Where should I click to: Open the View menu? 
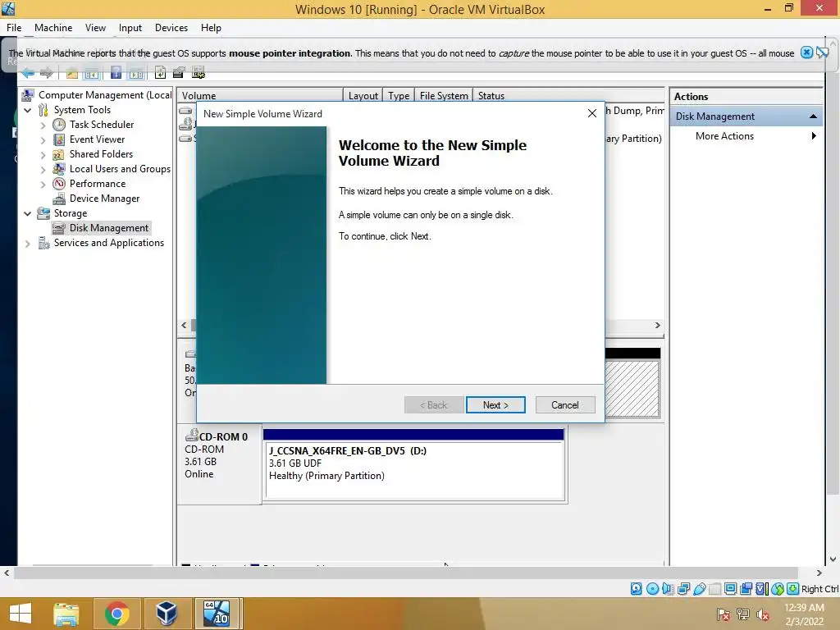point(95,28)
